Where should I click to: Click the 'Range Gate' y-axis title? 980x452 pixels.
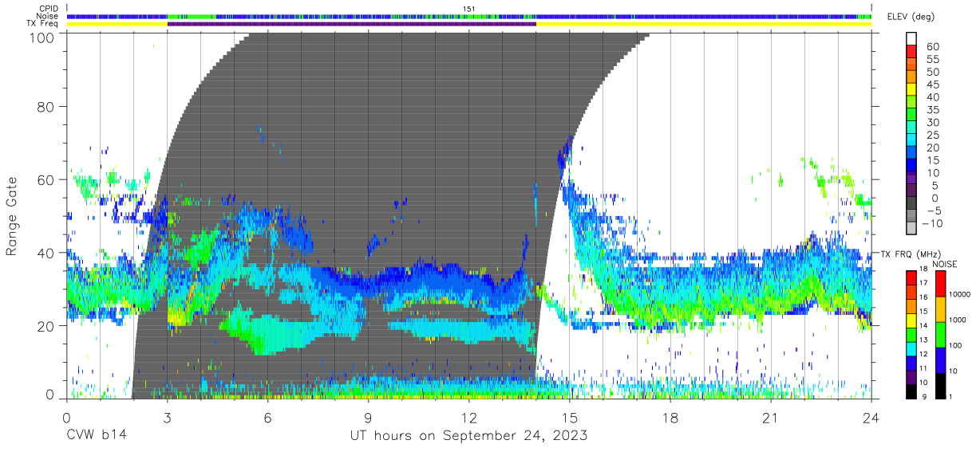pos(12,216)
